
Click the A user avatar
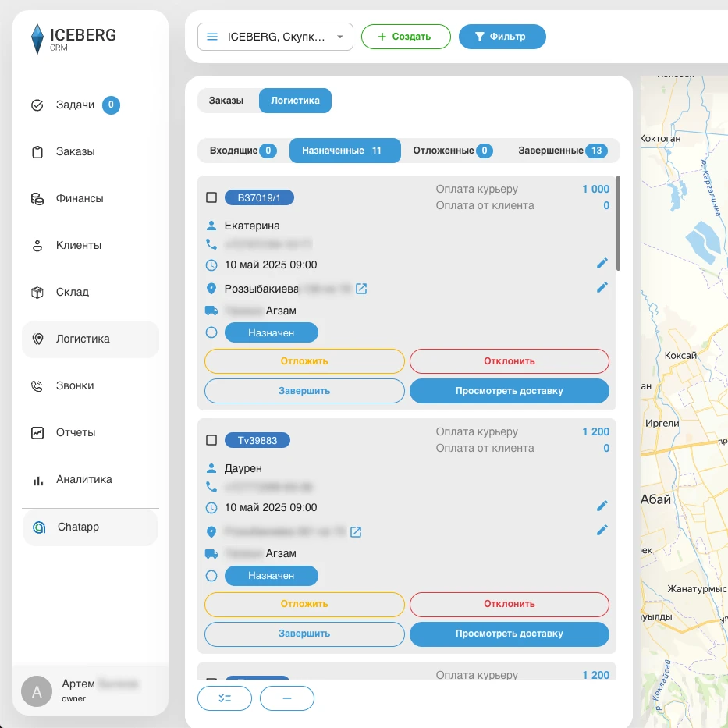(x=37, y=692)
